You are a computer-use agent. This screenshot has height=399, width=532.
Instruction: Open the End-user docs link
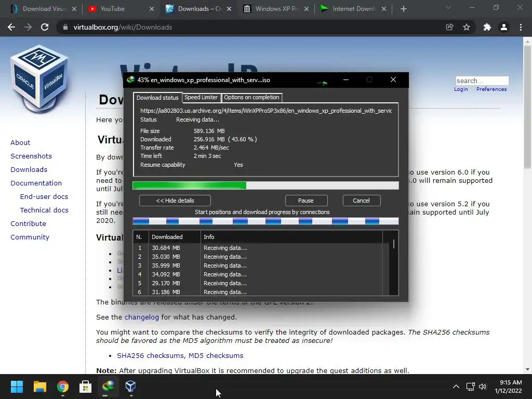[x=44, y=197]
